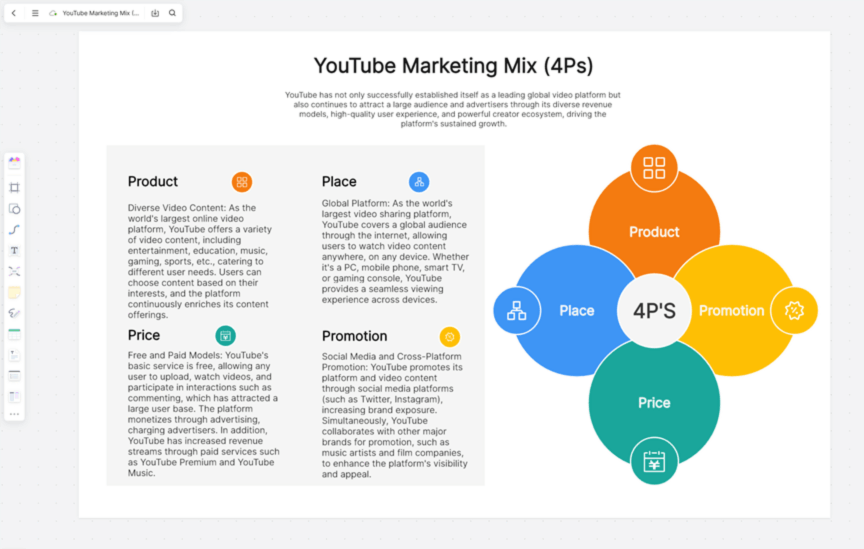
Task: Click the "Product" heading in text panel
Action: [153, 181]
